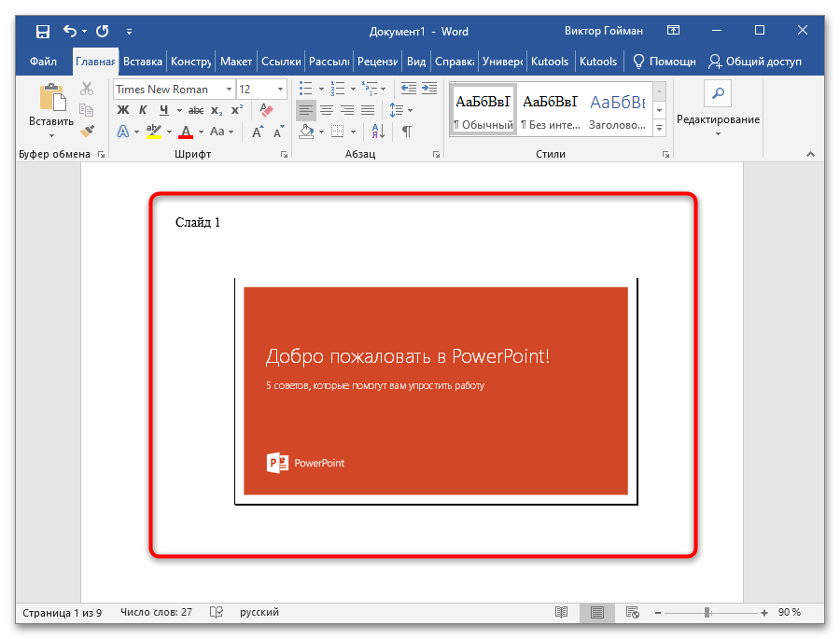Open the Редактирование editing button
Viewport: 840px width, 639px height.
(x=718, y=110)
